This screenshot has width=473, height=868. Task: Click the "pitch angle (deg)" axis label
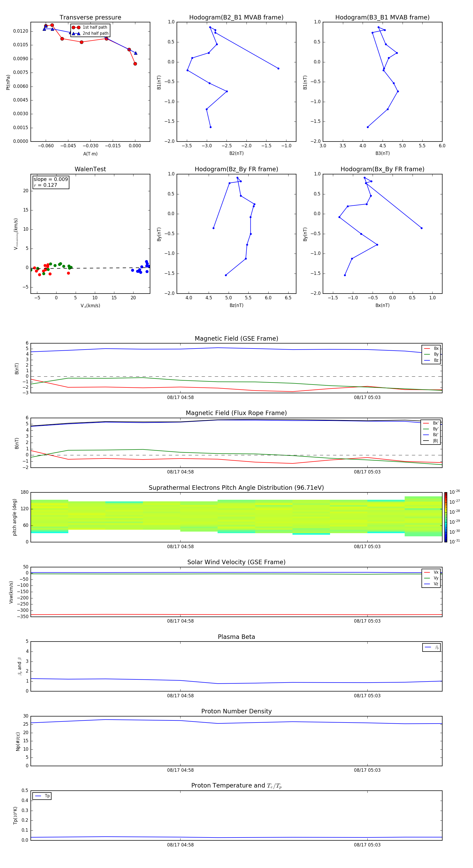click(14, 517)
